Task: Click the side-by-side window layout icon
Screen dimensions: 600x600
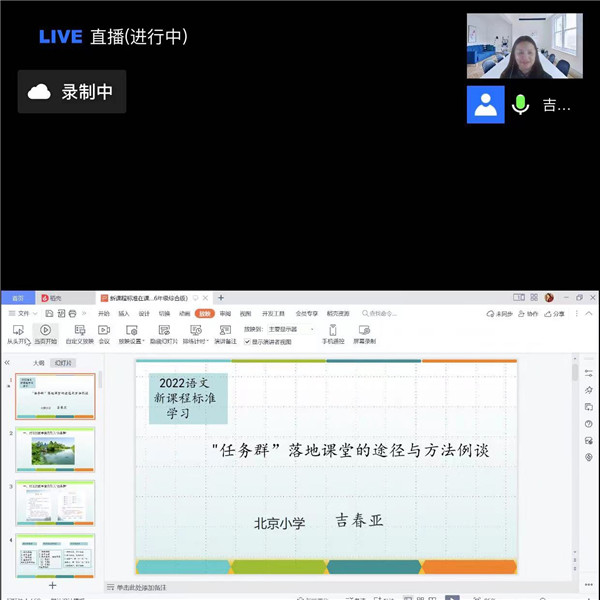Action: click(x=519, y=297)
